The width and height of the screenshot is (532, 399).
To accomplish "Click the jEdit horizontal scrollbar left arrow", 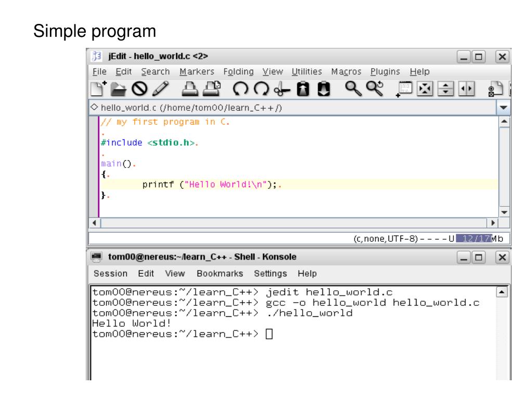I will click(95, 223).
